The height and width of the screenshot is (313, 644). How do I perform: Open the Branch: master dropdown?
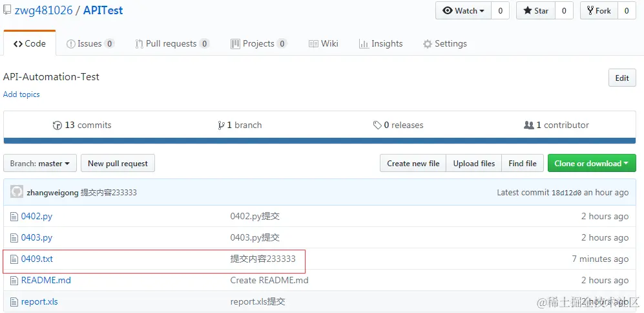tap(40, 163)
